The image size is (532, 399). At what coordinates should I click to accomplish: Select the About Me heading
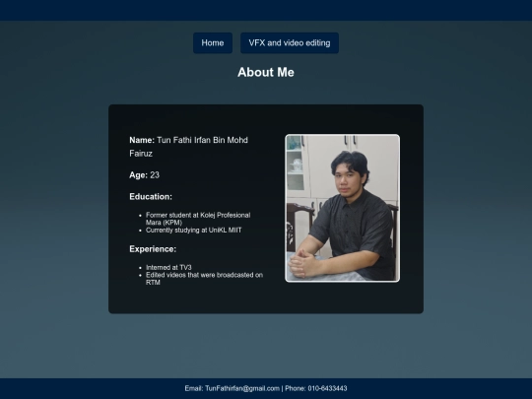266,72
